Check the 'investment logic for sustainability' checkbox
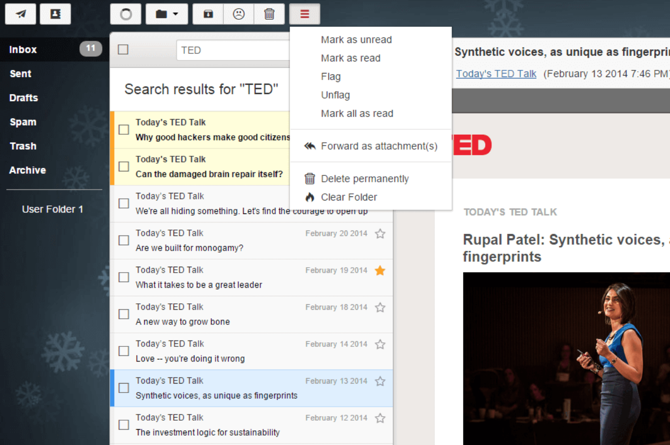The width and height of the screenshot is (670, 445). (124, 425)
